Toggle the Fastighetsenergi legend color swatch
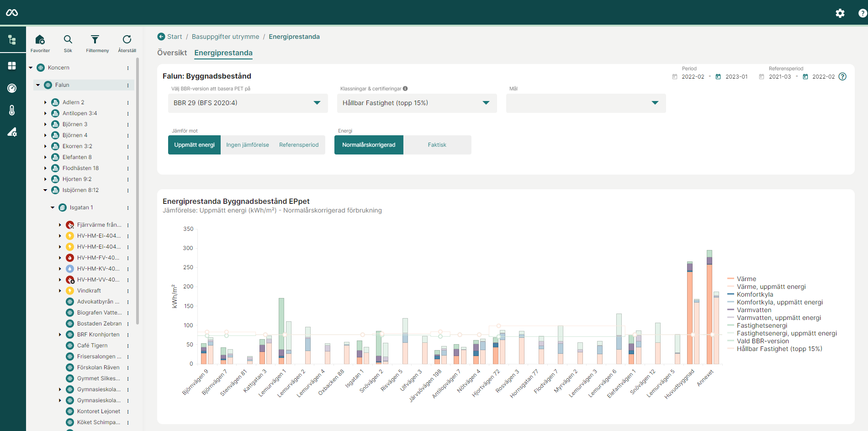The width and height of the screenshot is (868, 431). pyautogui.click(x=730, y=325)
